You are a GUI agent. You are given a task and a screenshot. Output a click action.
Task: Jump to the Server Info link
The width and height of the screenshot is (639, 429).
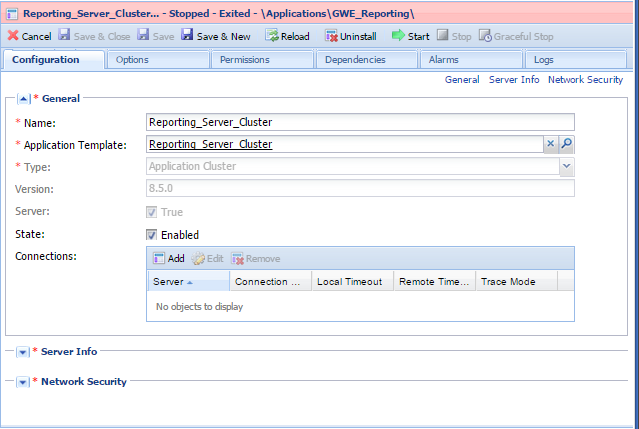click(x=514, y=80)
